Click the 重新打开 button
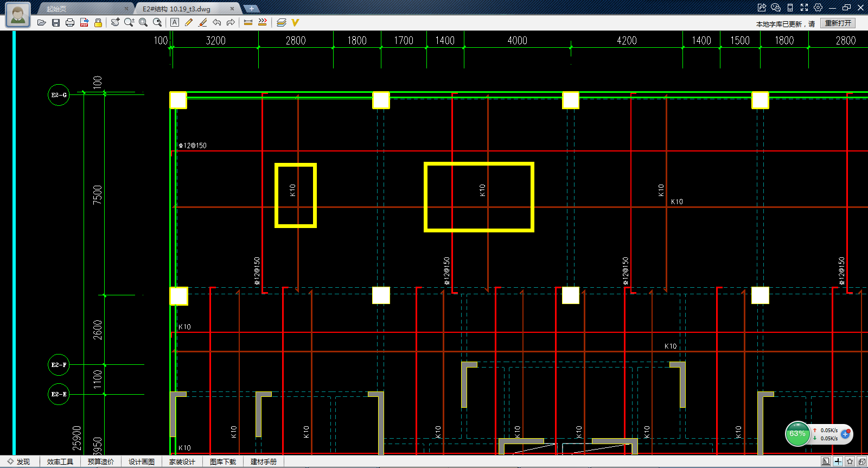 tap(838, 23)
